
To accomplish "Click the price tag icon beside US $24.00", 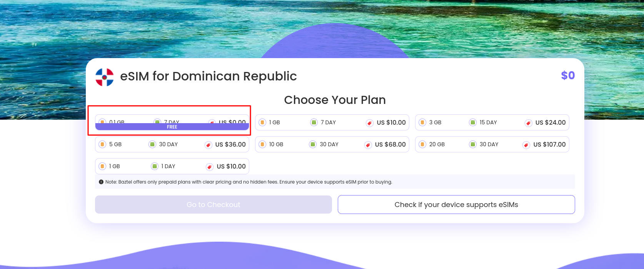I will coord(529,123).
